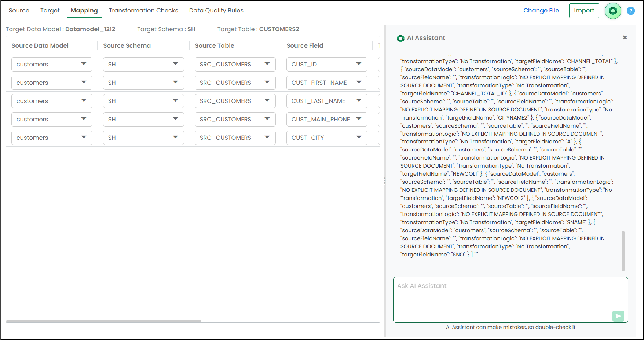Open Source Data Model dropdown in CUST_CITY row
The width and height of the screenshot is (644, 340).
pos(52,138)
